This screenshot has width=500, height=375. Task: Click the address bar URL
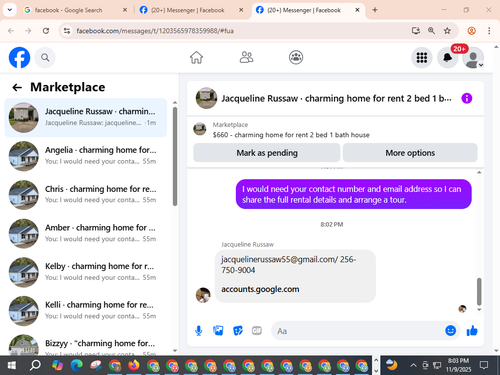click(x=155, y=31)
